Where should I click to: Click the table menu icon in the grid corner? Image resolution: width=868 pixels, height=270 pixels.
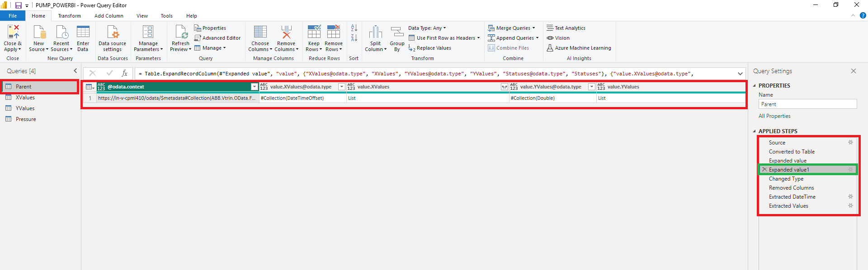pos(90,87)
